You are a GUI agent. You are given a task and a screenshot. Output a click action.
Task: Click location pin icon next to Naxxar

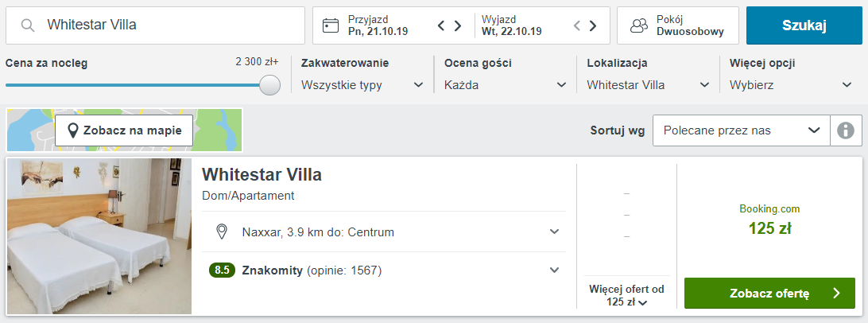click(222, 232)
